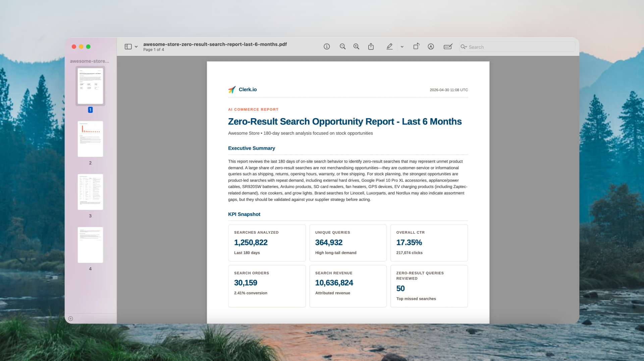Image resolution: width=644 pixels, height=361 pixels.
Task: Show the document inspector info panel
Action: click(327, 47)
